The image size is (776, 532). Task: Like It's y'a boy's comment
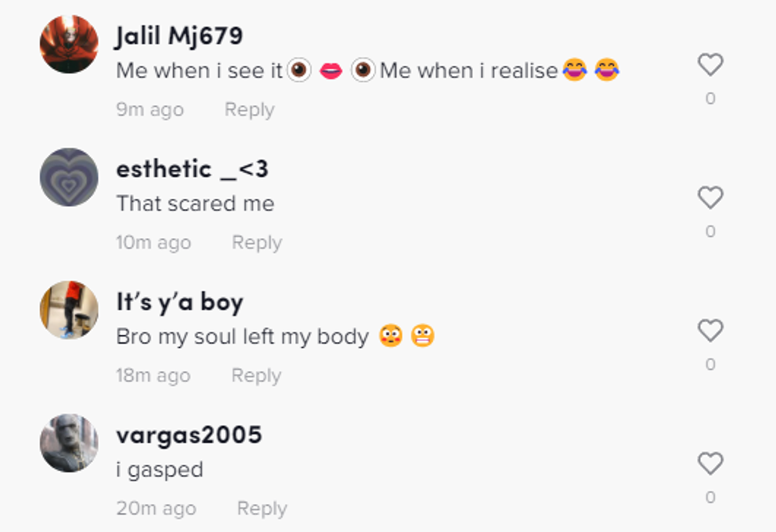click(x=710, y=330)
